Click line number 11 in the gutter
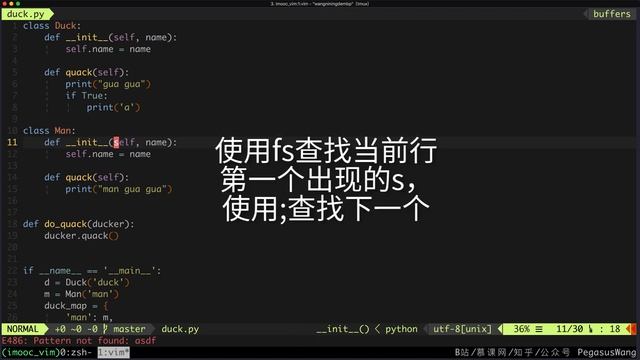This screenshot has width=640, height=360. (x=12, y=142)
